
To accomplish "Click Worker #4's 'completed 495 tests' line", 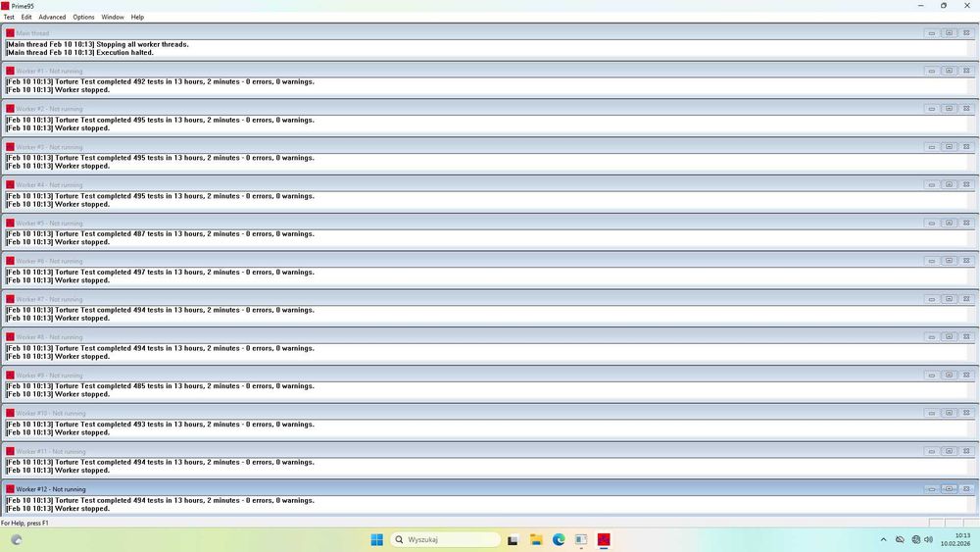I will tap(160, 196).
